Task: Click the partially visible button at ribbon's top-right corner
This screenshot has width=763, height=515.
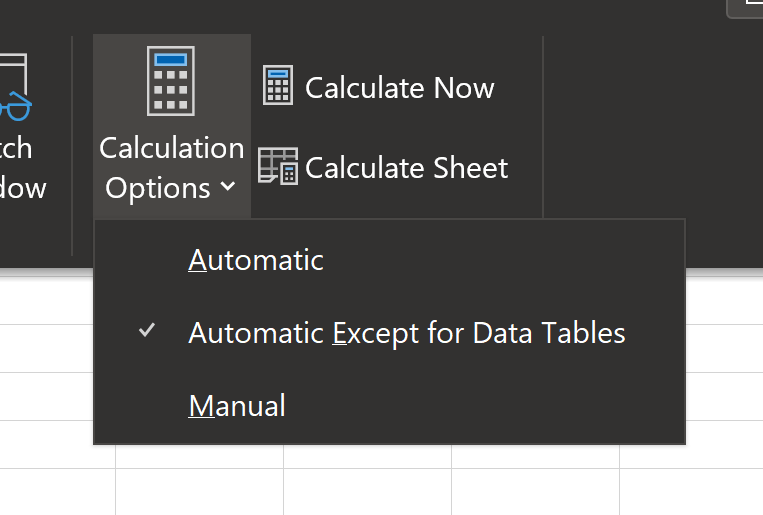Action: point(745,7)
